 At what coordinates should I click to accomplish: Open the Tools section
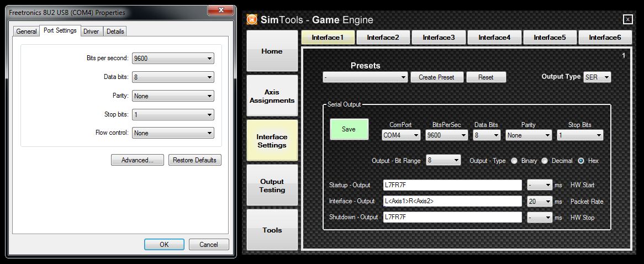[272, 230]
